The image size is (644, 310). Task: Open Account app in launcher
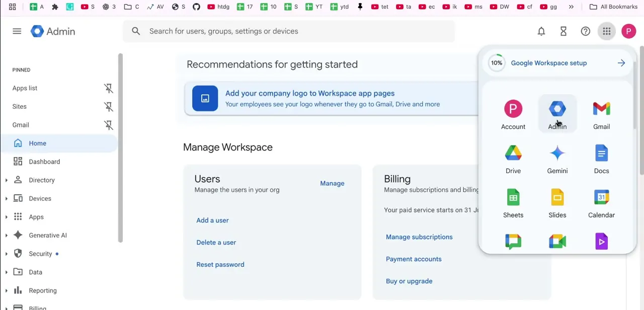click(513, 115)
